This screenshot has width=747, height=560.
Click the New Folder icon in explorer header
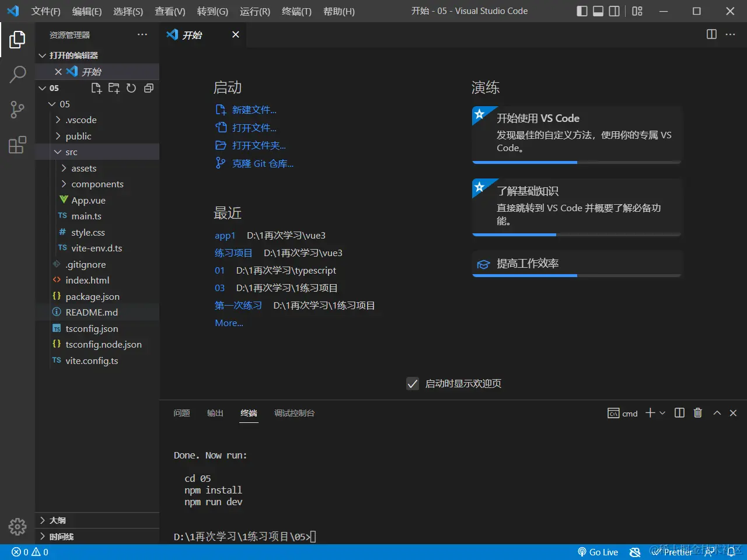[x=114, y=88]
